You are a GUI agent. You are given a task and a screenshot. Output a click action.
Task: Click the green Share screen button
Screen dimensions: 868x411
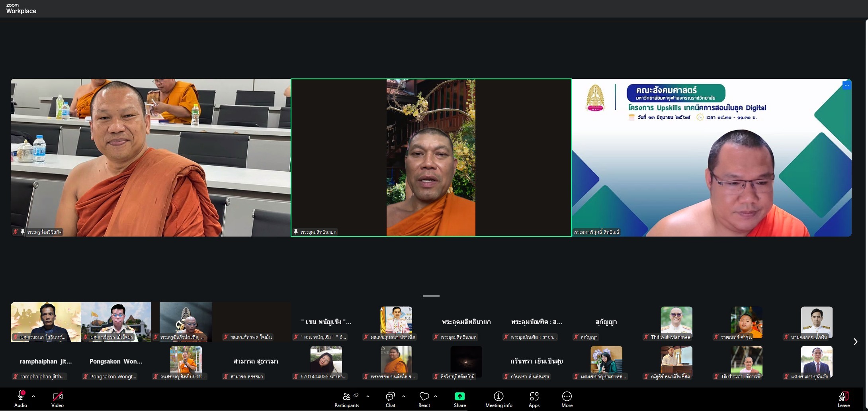[459, 399]
